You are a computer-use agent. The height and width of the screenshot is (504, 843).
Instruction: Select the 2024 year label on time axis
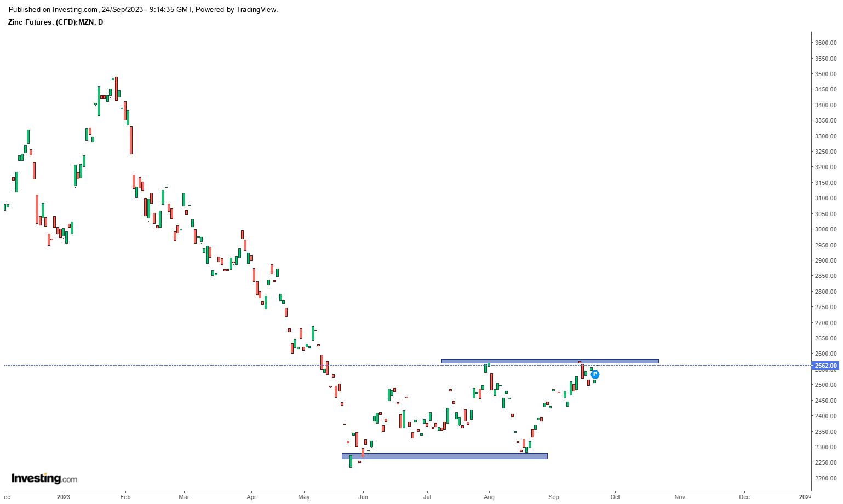click(x=805, y=497)
